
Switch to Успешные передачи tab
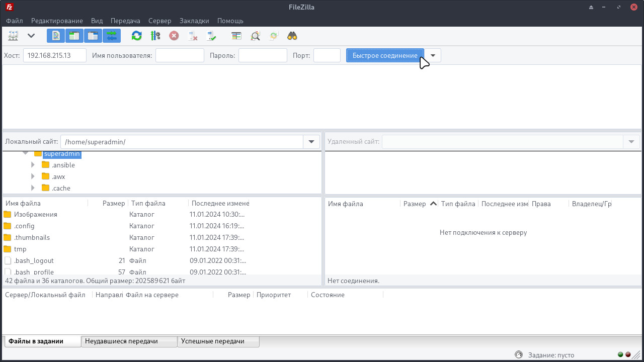218,341
